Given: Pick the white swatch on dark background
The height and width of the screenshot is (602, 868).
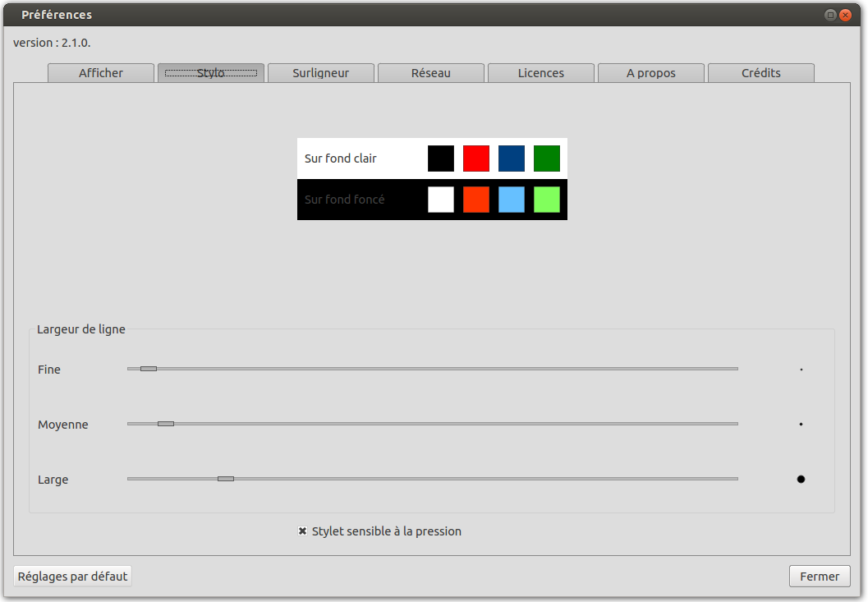Looking at the screenshot, I should click(441, 200).
